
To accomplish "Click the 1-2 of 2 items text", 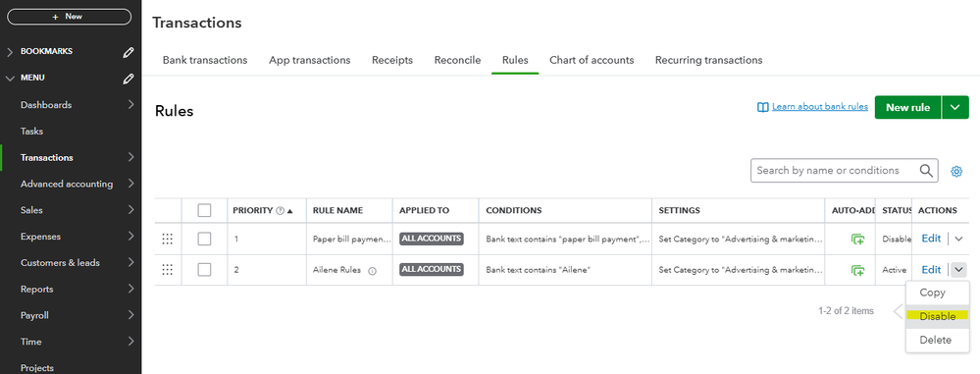I will pyautogui.click(x=847, y=311).
